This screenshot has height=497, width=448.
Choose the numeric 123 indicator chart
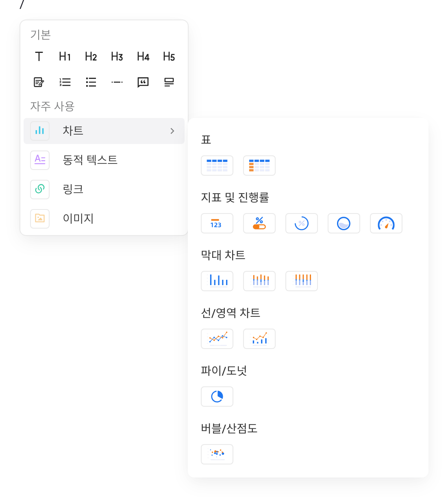tap(217, 223)
